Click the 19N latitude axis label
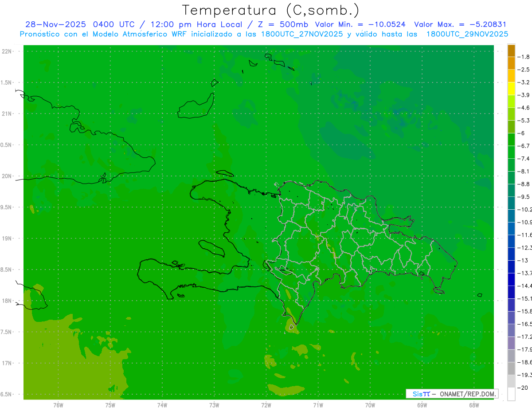Viewport: 532px width, 411px height. tap(6, 239)
